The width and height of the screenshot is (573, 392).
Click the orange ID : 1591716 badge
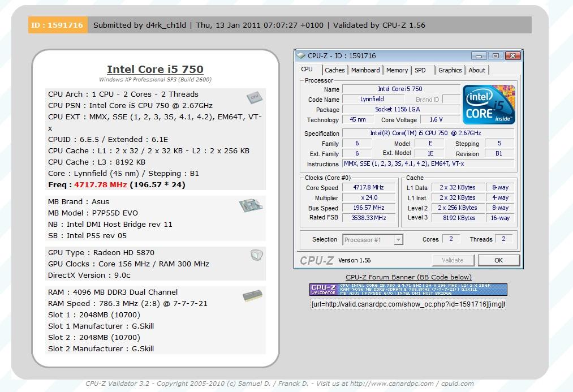[58, 25]
